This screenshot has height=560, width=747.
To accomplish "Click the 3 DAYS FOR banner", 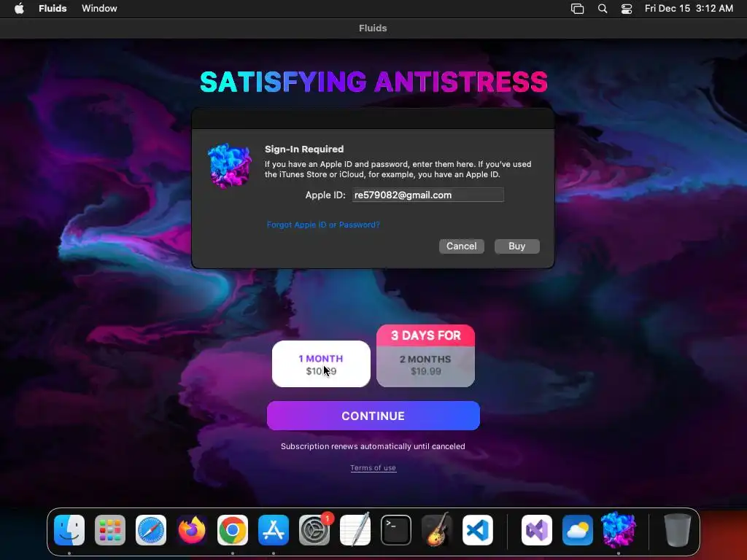I will pos(425,335).
